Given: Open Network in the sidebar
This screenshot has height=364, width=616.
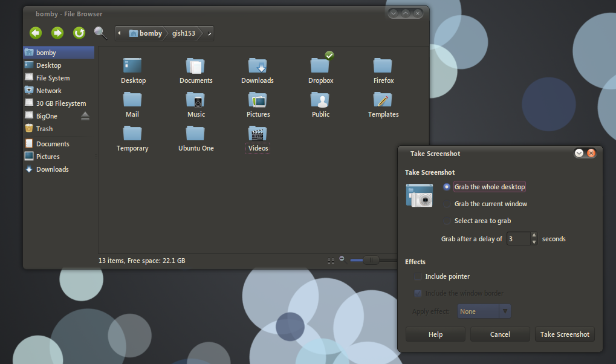Looking at the screenshot, I should click(59, 91).
